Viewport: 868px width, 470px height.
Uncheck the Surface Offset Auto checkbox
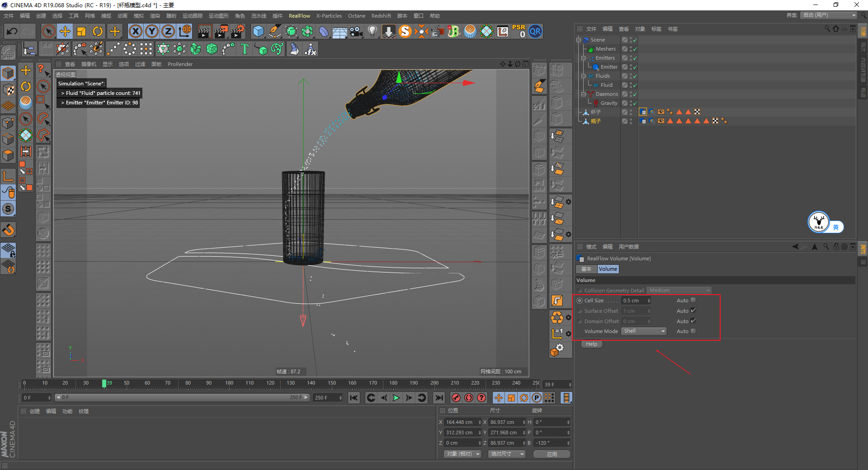click(693, 310)
